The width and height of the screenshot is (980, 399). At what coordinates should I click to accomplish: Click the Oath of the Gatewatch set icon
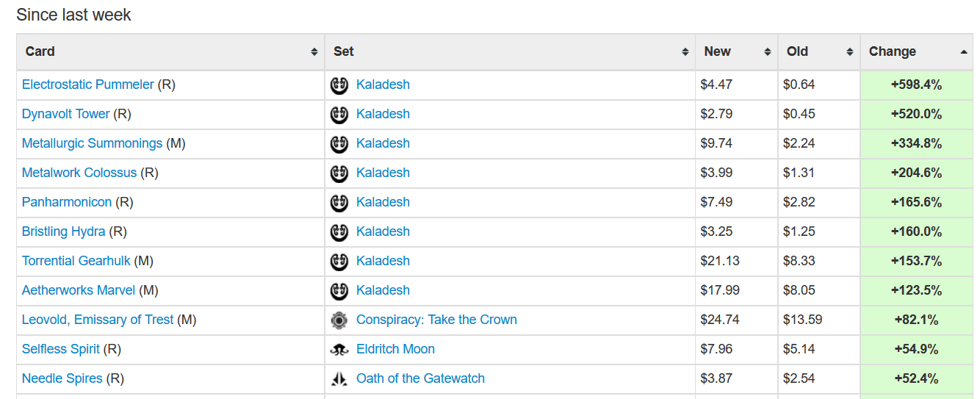(339, 378)
